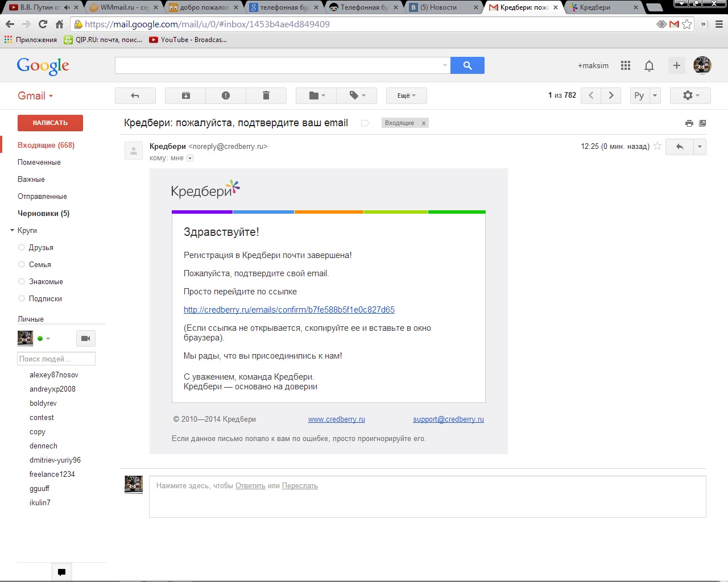
Task: Expand the input tools dropdown arrow
Action: (x=655, y=95)
